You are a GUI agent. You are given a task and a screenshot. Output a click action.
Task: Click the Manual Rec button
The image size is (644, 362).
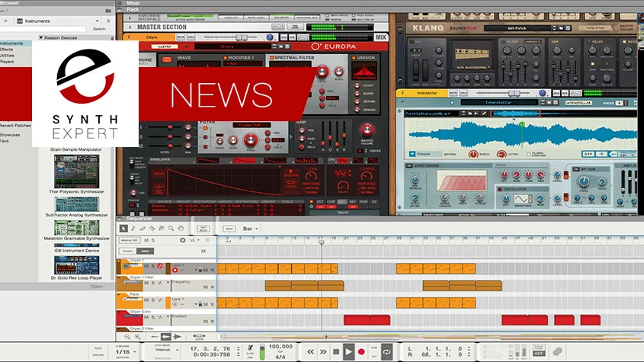[130, 240]
